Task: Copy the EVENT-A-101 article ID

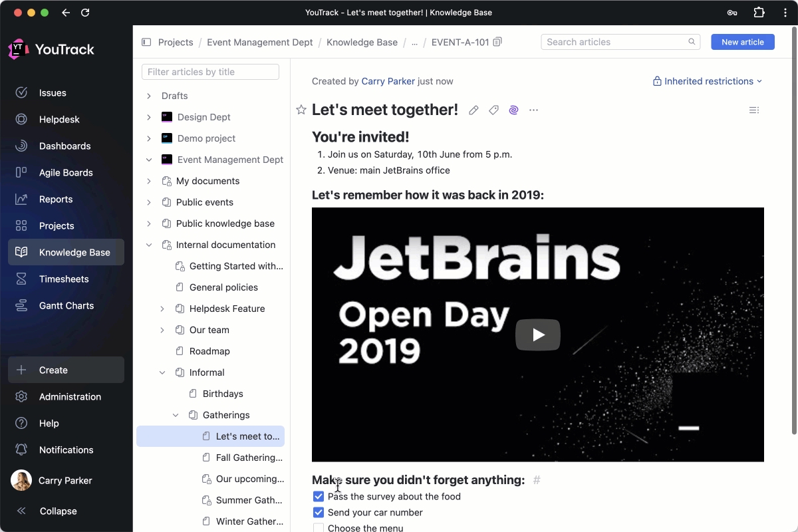Action: pyautogui.click(x=497, y=42)
